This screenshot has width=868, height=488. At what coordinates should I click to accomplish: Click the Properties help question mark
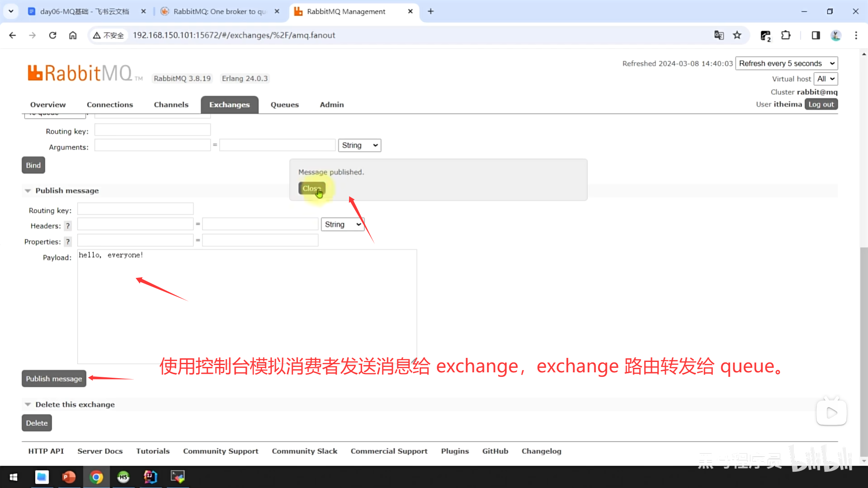pos(68,242)
